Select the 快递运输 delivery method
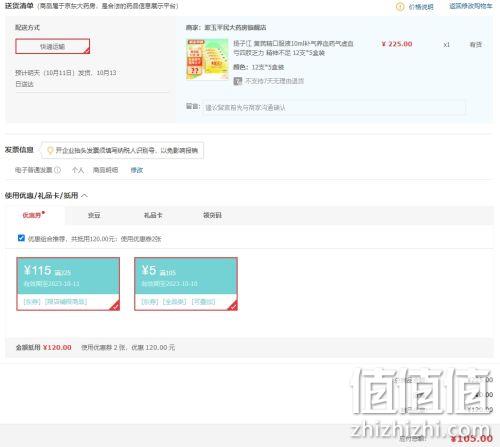500x447 pixels. tap(53, 46)
